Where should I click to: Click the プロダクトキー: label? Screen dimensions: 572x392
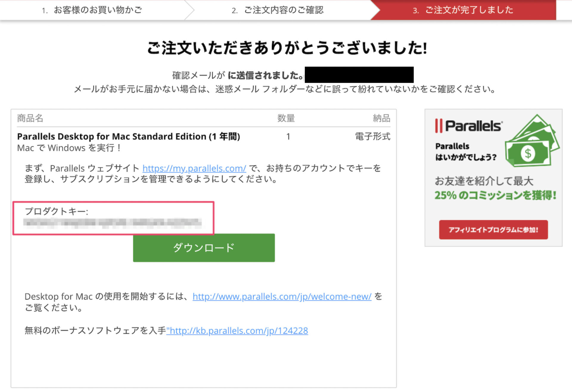pos(56,211)
